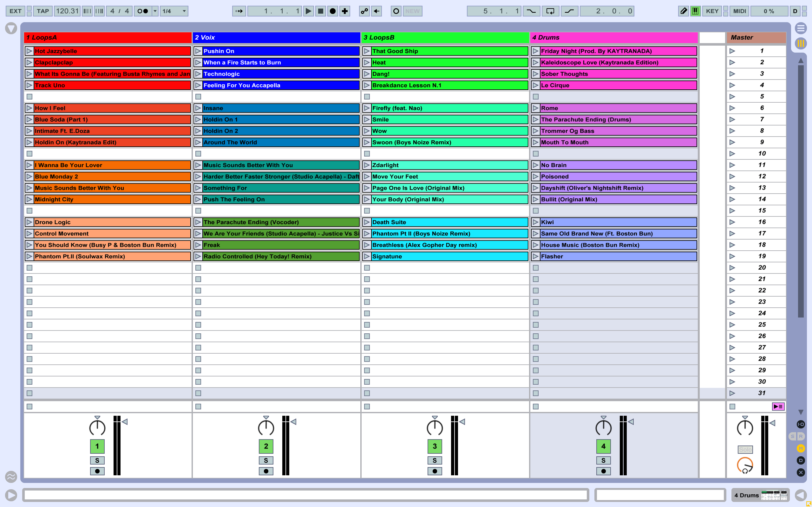Toggle the metronome button
Image resolution: width=812 pixels, height=507 pixels.
click(x=143, y=11)
